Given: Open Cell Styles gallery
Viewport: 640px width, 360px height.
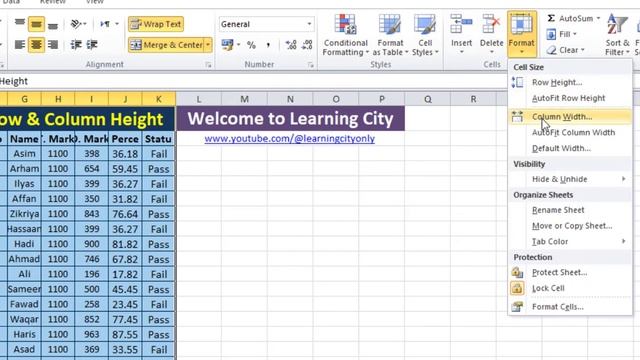Looking at the screenshot, I should 425,35.
